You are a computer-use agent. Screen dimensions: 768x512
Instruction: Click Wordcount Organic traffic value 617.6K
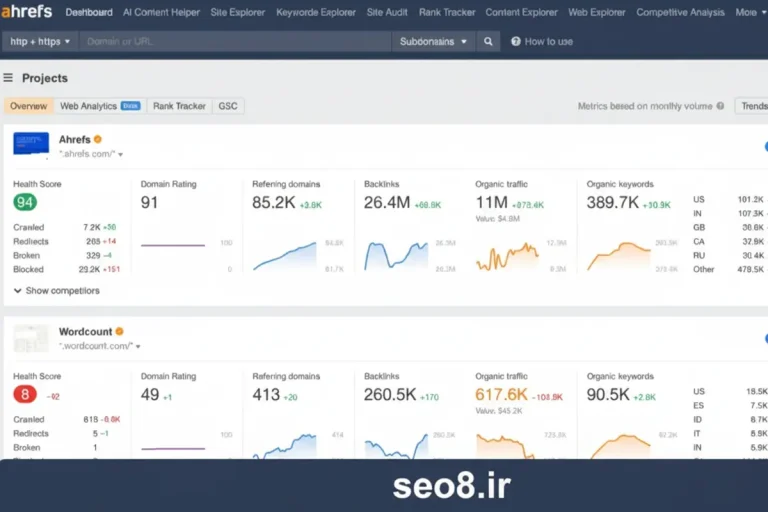tap(502, 394)
